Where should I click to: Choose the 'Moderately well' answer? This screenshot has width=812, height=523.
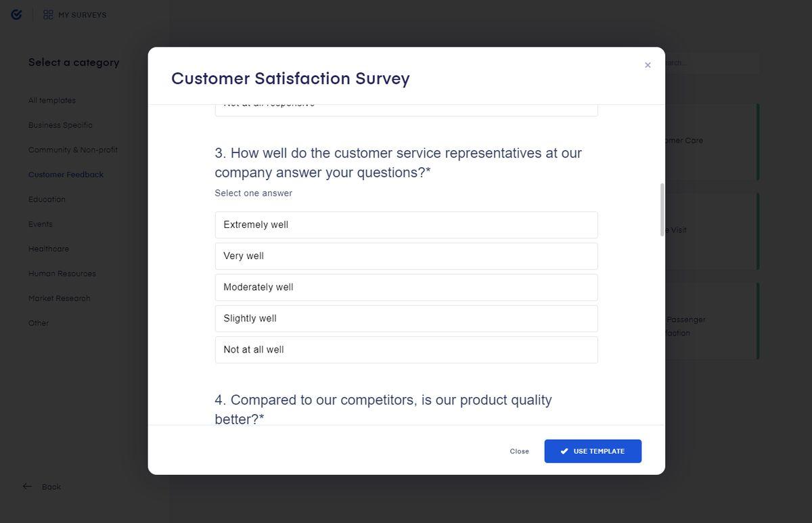tap(406, 287)
